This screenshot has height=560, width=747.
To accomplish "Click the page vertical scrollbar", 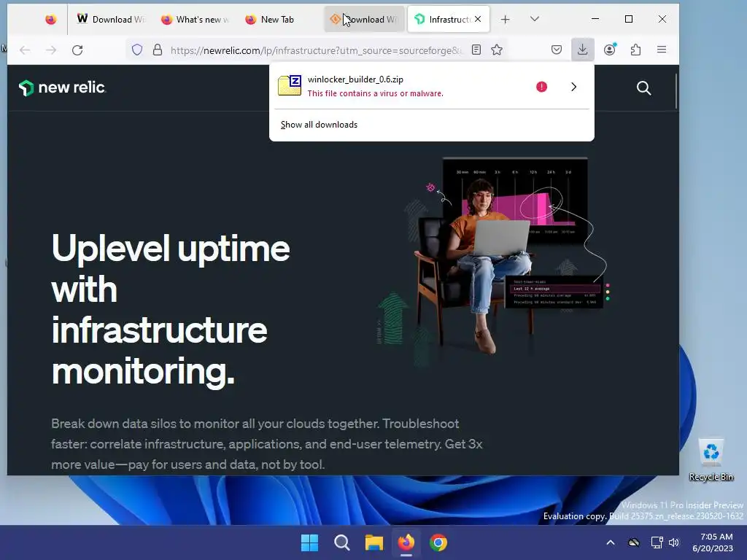I will pyautogui.click(x=676, y=90).
